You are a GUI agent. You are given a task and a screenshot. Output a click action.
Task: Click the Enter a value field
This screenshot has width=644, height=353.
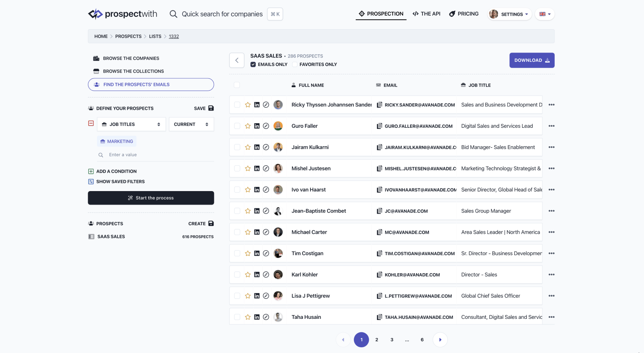[155, 155]
